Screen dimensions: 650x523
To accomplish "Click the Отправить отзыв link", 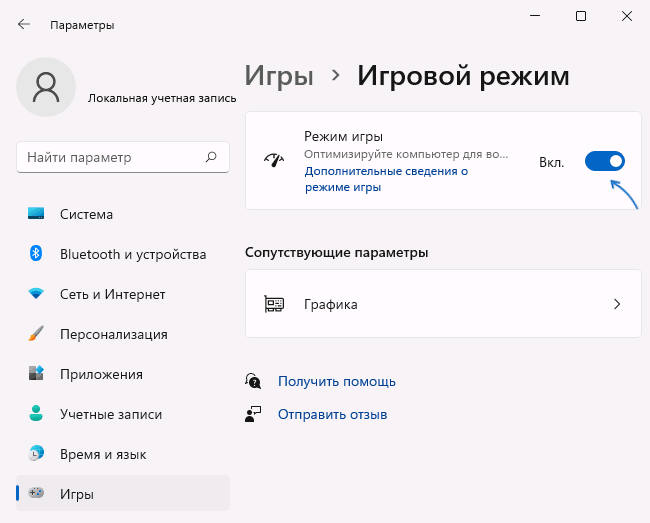I will click(x=332, y=414).
